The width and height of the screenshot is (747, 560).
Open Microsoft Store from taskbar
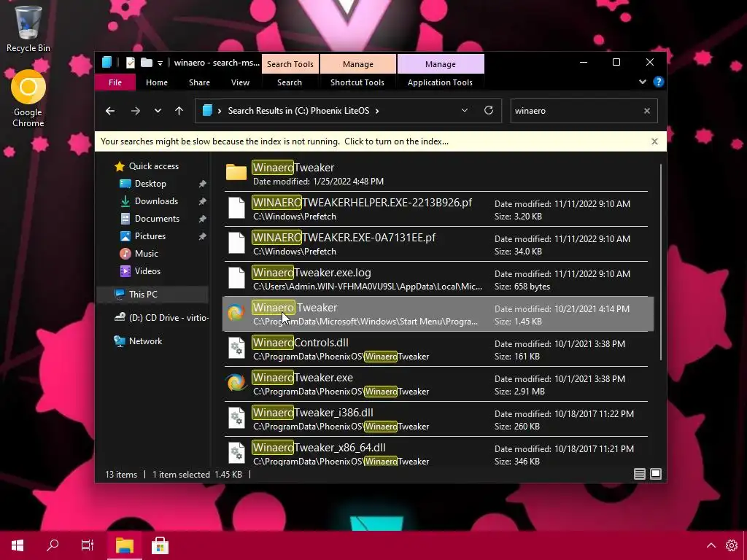(x=160, y=545)
